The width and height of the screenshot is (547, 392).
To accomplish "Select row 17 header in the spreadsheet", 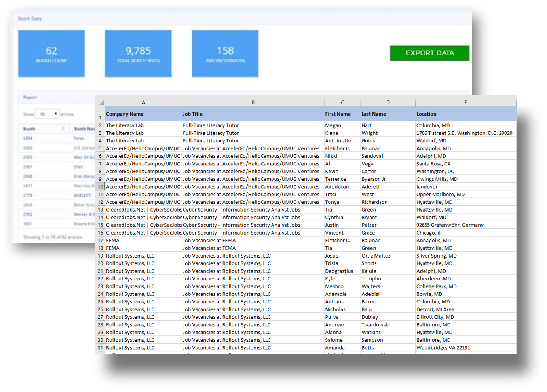I will click(100, 241).
